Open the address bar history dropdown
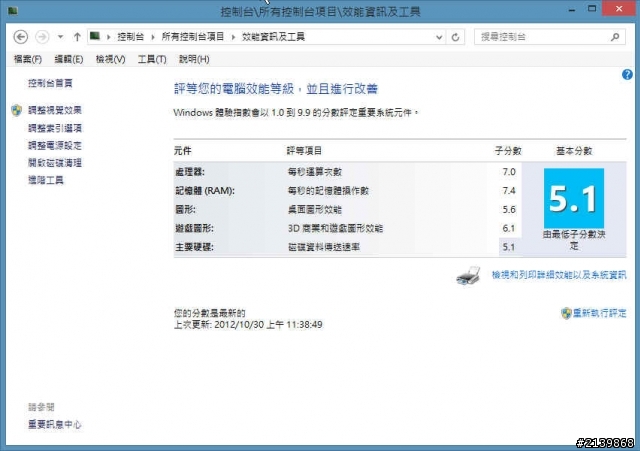 439,37
